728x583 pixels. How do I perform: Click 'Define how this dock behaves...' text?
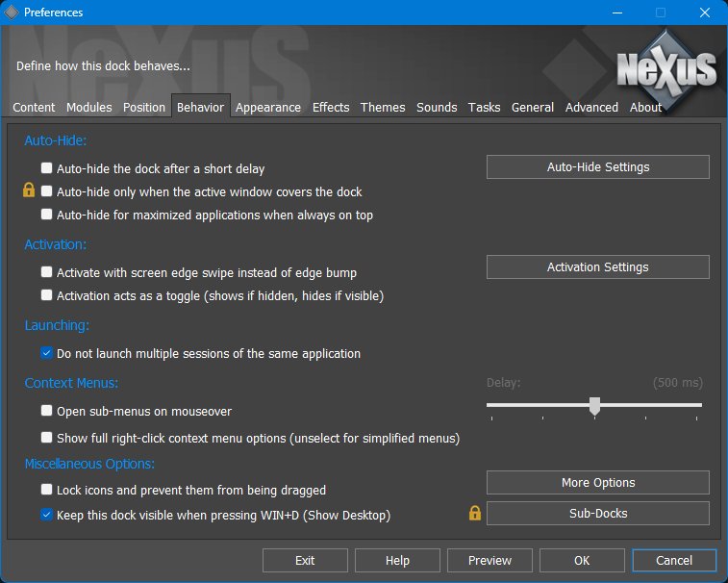[103, 66]
